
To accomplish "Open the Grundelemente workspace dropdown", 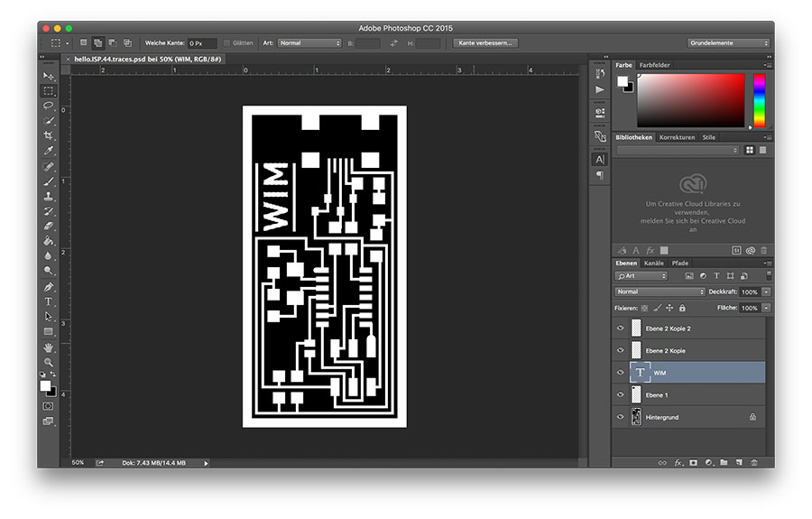I will (x=729, y=43).
